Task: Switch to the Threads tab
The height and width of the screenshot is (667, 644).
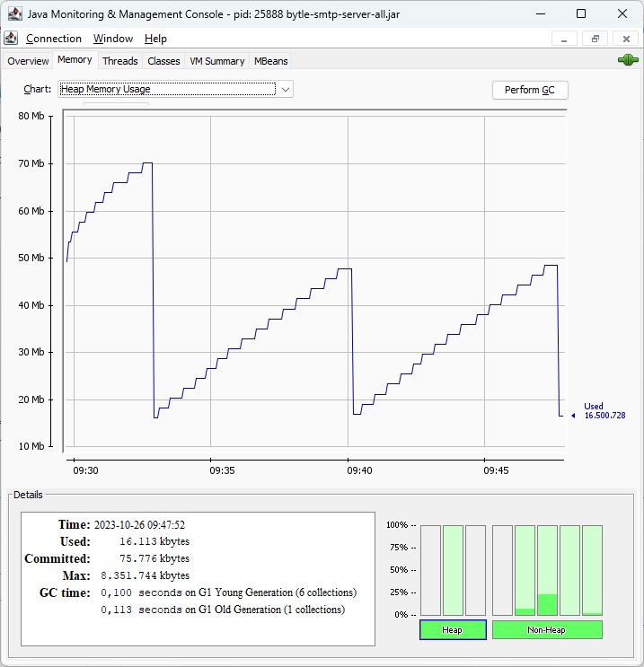Action: coord(119,61)
